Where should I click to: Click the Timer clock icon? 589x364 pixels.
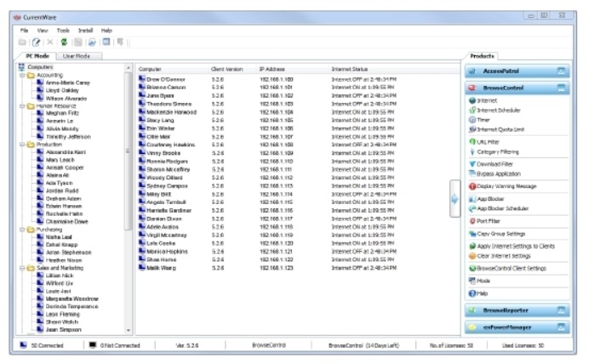[472, 120]
